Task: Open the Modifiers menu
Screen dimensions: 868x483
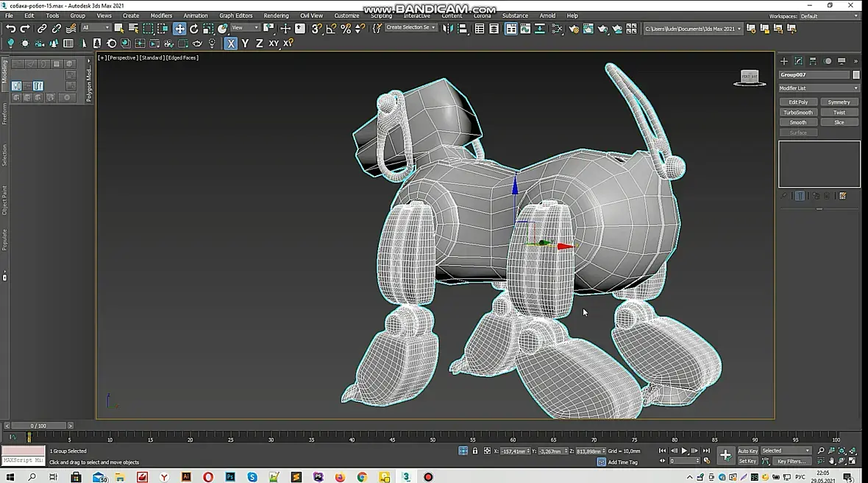Action: 161,15
